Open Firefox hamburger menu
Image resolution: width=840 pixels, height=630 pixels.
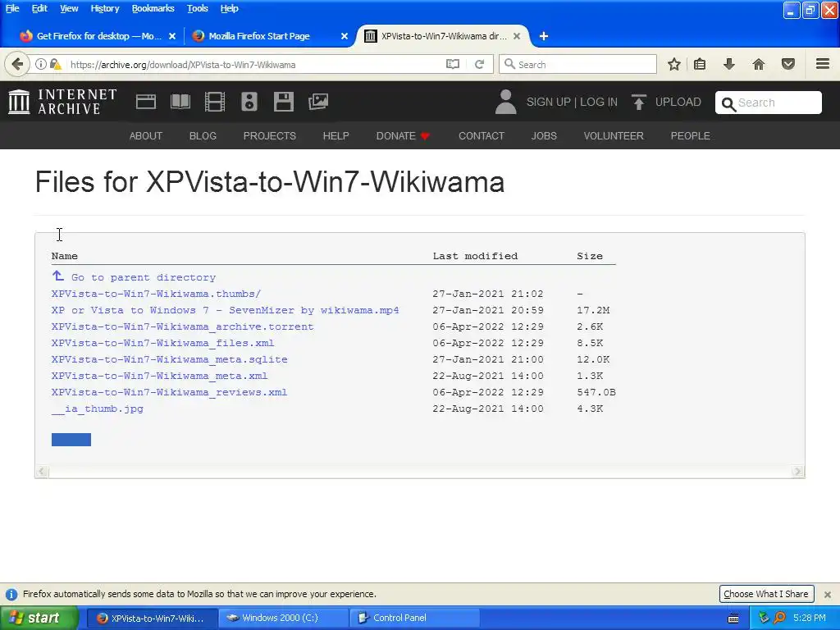pyautogui.click(x=823, y=64)
